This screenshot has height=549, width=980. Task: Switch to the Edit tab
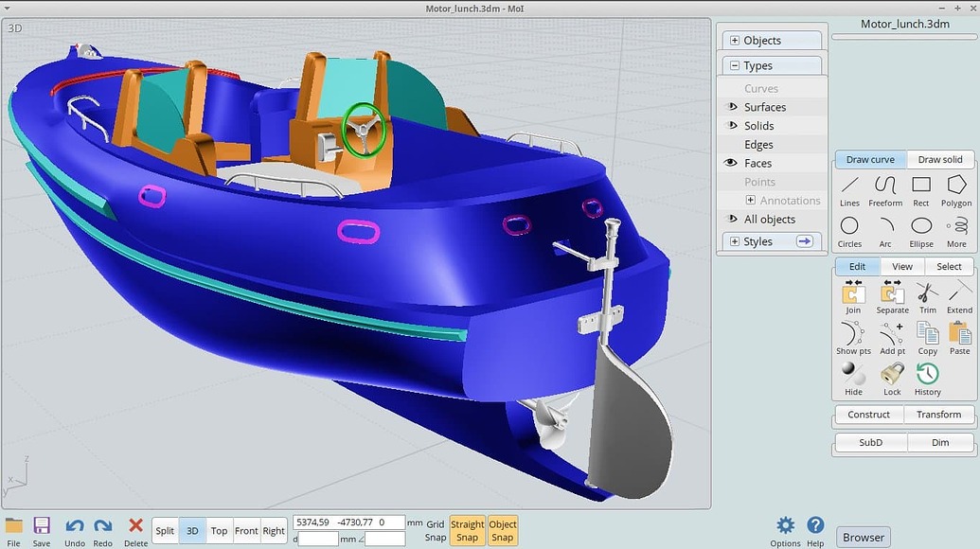point(857,266)
